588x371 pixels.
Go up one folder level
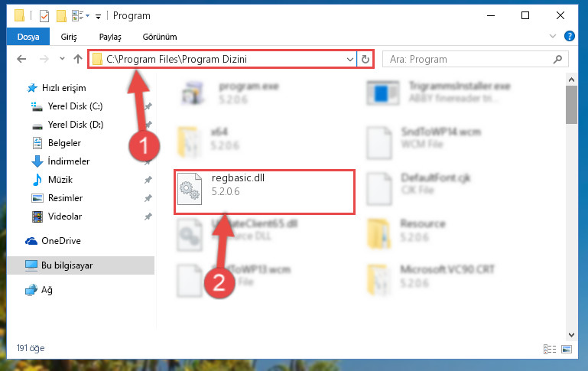(x=78, y=59)
